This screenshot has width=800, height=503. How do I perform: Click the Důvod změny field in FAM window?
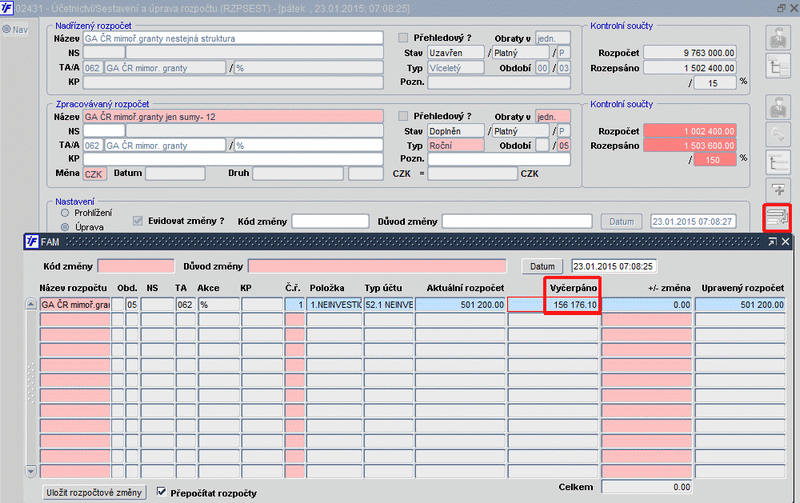[x=378, y=267]
